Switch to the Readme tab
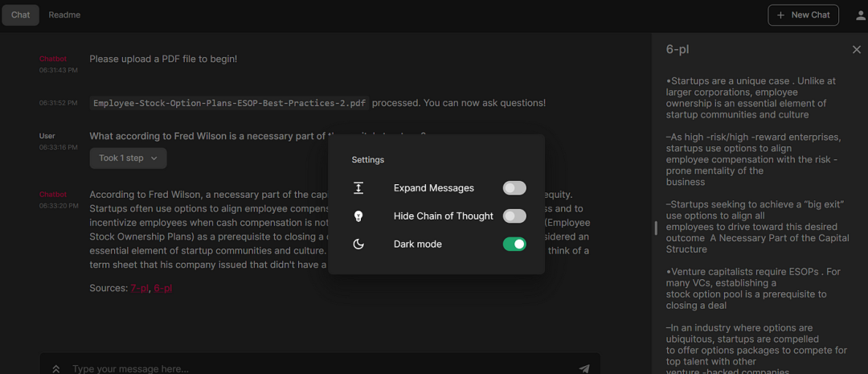The width and height of the screenshot is (868, 374). click(x=64, y=15)
